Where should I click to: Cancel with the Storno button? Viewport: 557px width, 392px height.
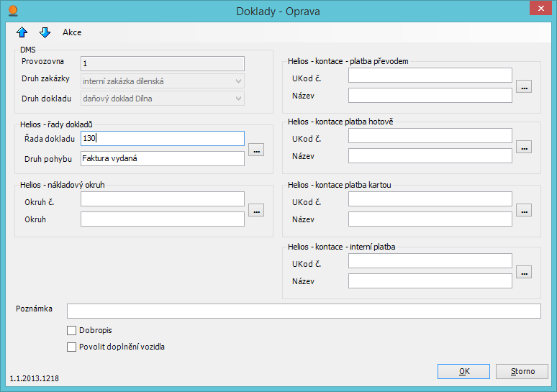pos(522,371)
